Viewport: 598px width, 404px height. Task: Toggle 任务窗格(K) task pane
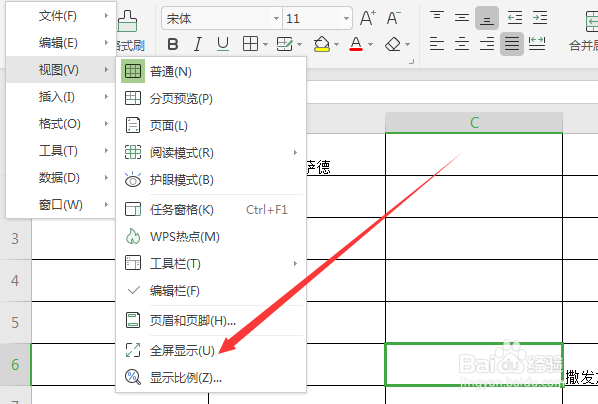coord(211,210)
